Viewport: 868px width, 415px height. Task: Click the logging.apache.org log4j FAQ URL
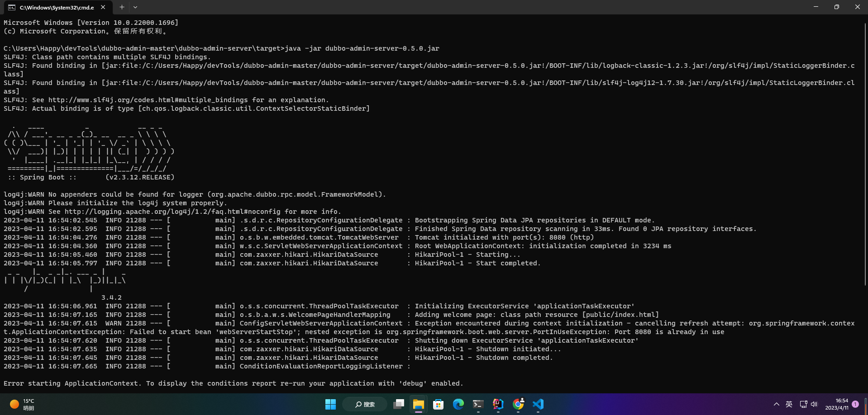click(172, 212)
